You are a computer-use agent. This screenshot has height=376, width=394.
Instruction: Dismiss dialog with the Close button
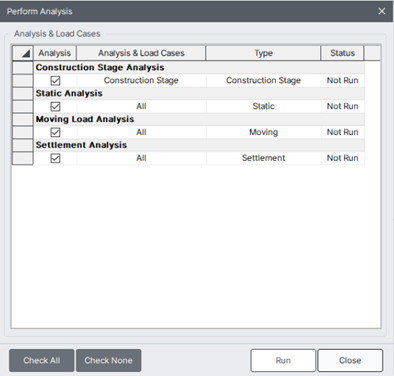click(x=350, y=360)
